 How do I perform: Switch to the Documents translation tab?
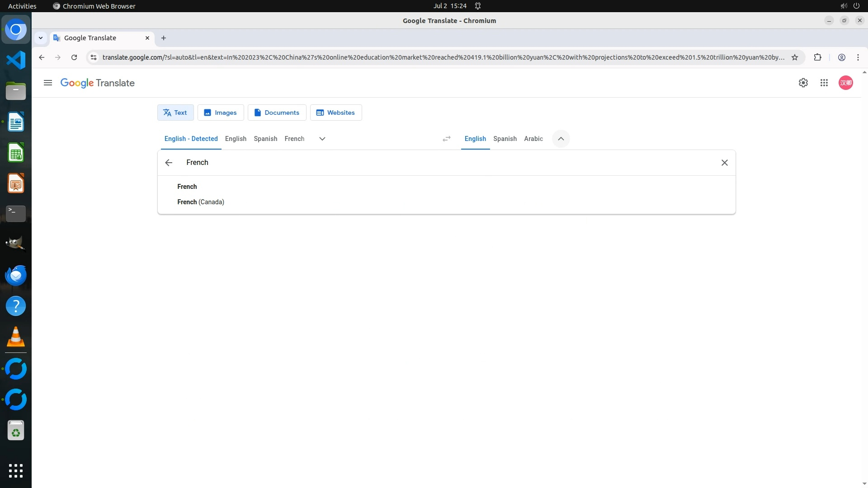277,113
